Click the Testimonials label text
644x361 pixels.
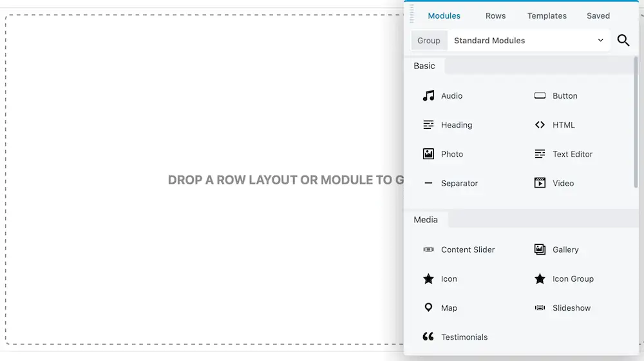click(464, 337)
